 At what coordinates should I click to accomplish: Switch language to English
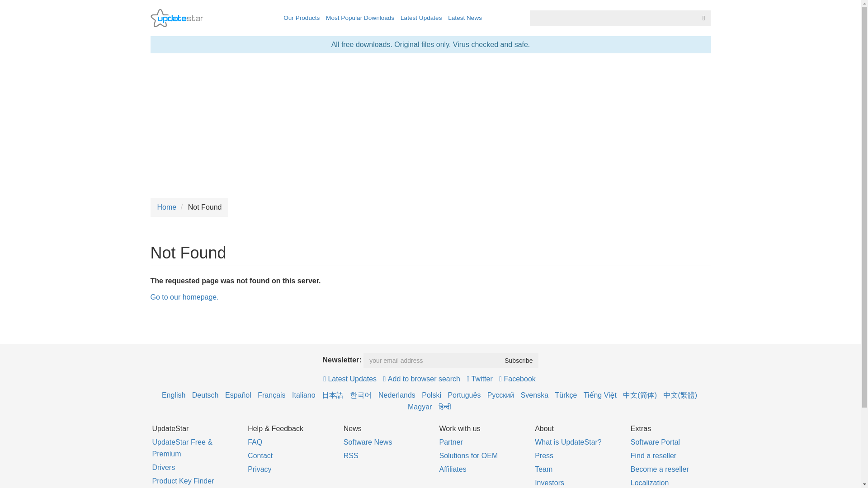click(174, 395)
